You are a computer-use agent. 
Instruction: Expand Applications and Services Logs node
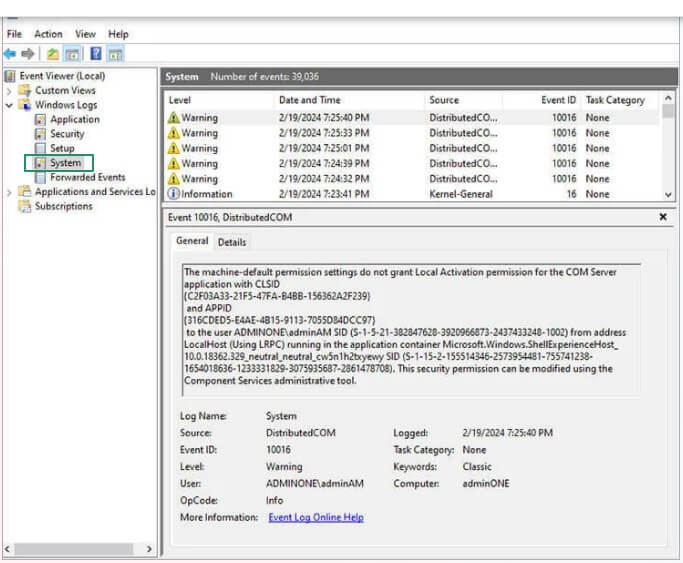(10, 192)
